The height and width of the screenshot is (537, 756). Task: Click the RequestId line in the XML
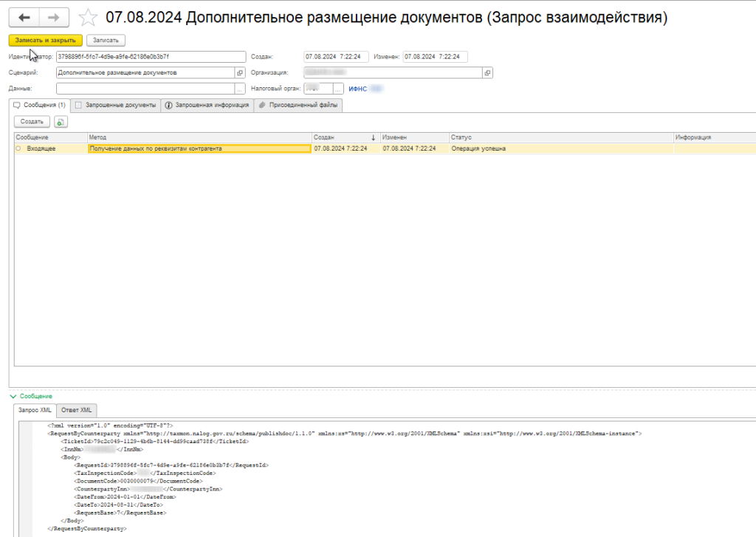pyautogui.click(x=171, y=465)
